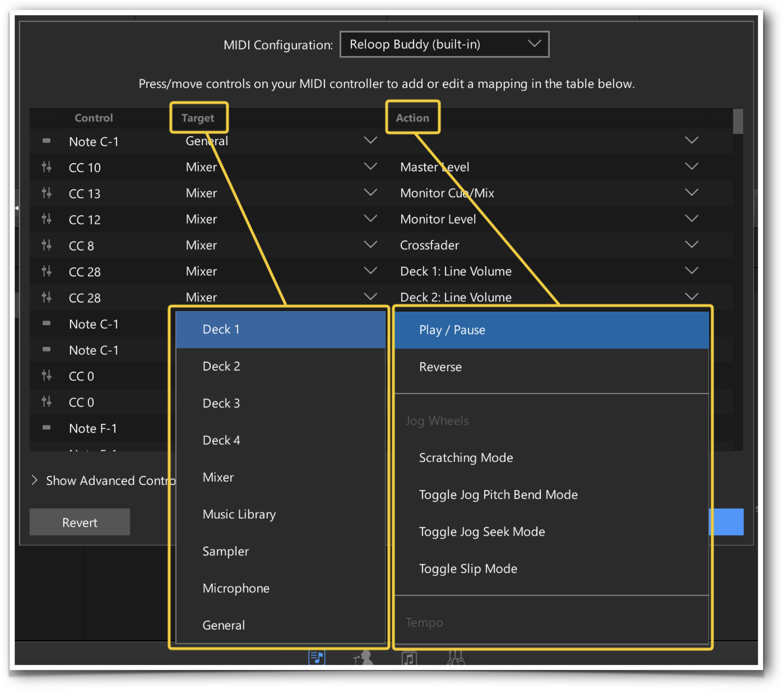Image resolution: width=784 pixels, height=695 pixels.
Task: Click the fader icon beside CC 8
Action: 46,245
